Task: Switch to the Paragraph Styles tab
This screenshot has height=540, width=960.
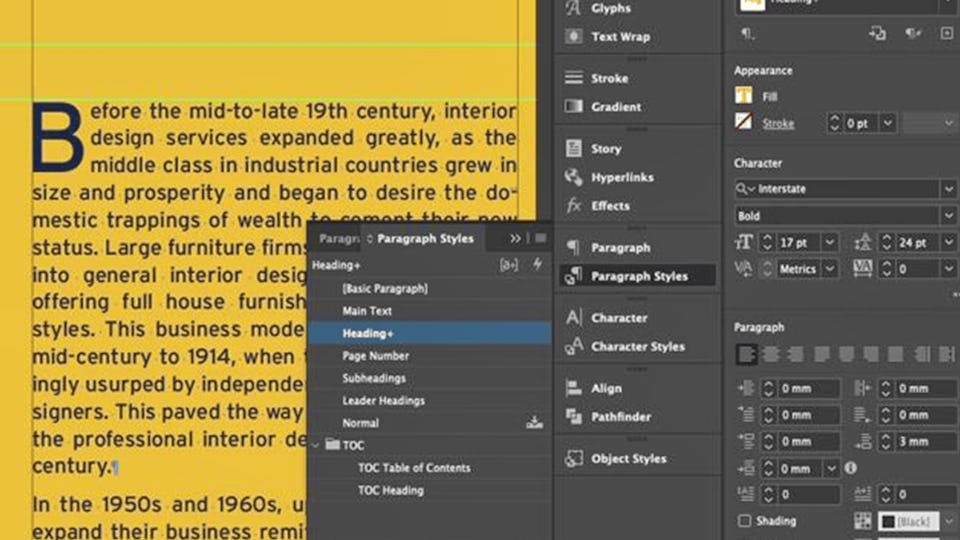Action: click(x=425, y=239)
